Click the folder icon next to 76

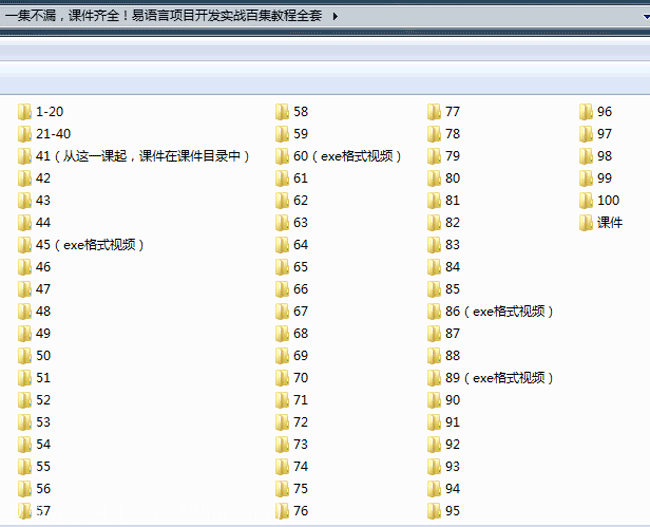(x=282, y=511)
